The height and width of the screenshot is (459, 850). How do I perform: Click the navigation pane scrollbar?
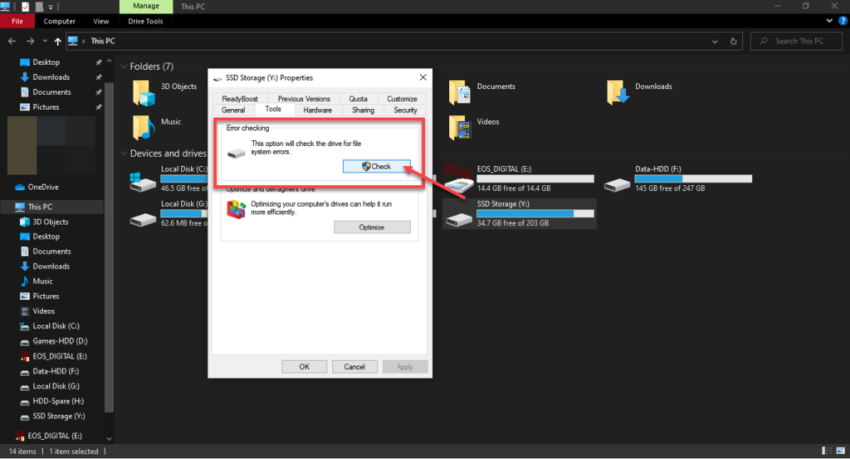(109, 247)
